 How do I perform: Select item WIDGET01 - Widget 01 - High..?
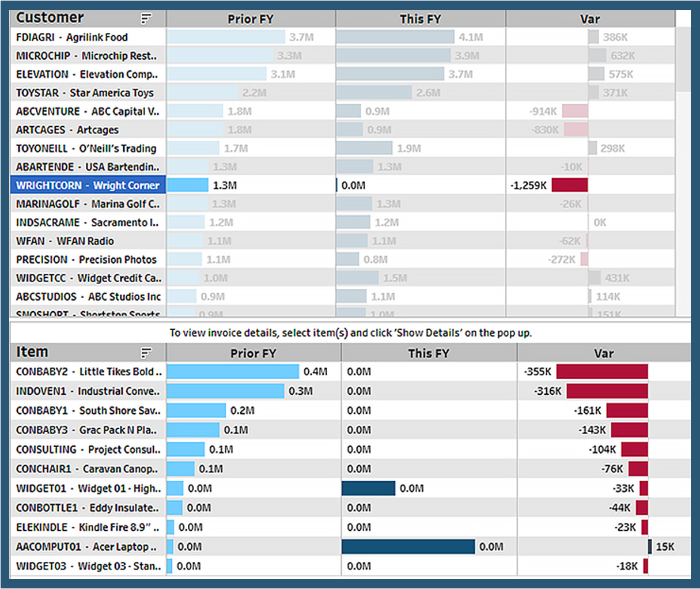pos(88,488)
